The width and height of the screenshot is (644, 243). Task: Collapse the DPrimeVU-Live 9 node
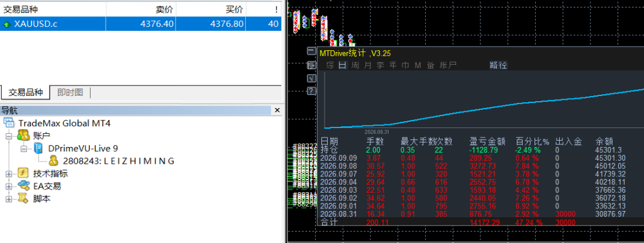(x=24, y=148)
